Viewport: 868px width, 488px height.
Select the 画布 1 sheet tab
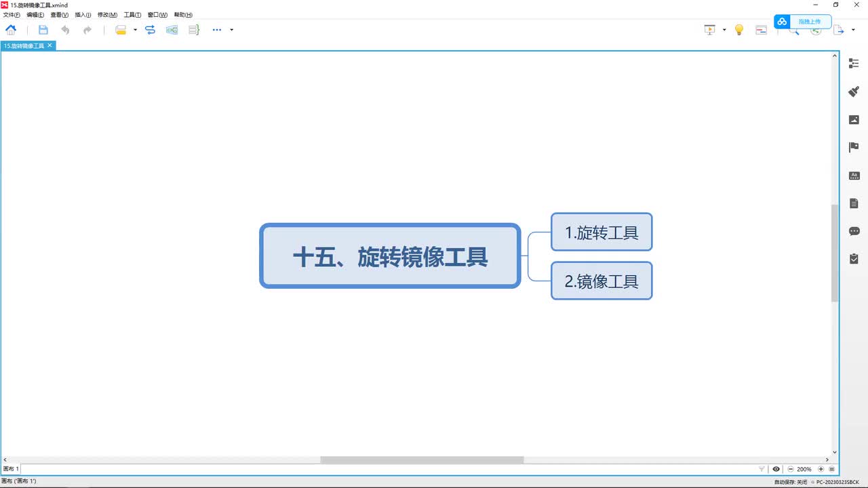pos(12,469)
